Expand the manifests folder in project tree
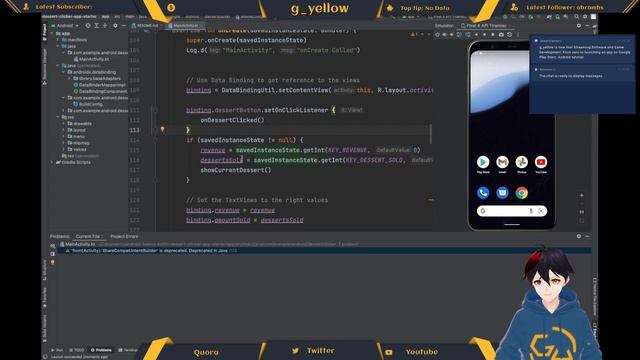Viewport: 640px width, 360px height. click(x=58, y=40)
